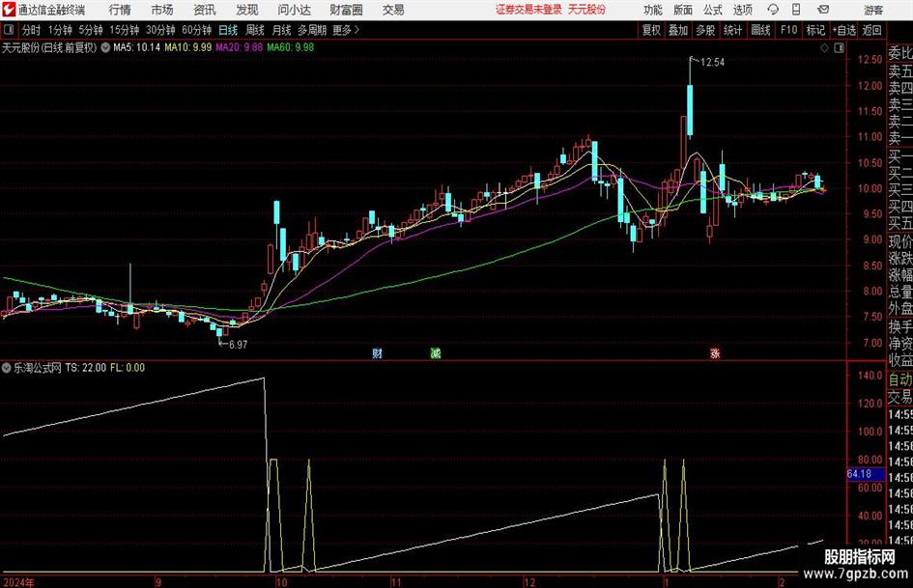Viewport: 913px width, 588px height.
Task: Select the 30分钟 period
Action: [160, 30]
